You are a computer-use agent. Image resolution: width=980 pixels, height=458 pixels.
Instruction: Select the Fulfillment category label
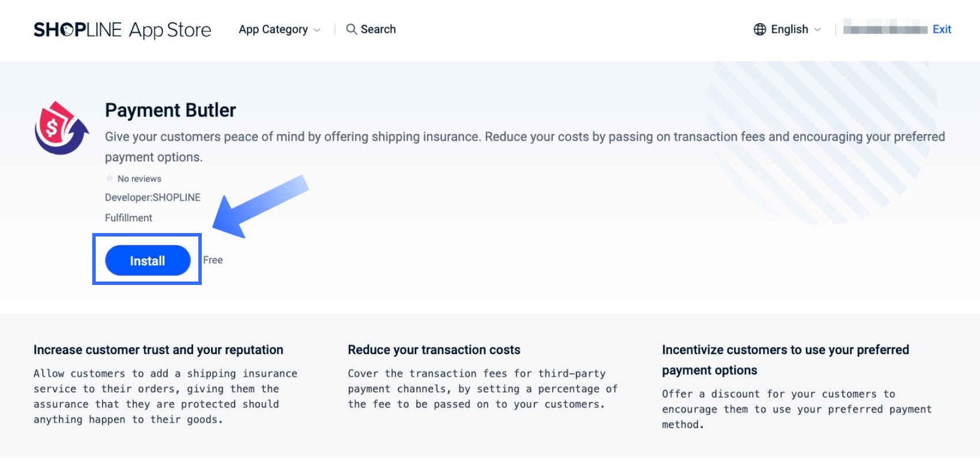129,217
